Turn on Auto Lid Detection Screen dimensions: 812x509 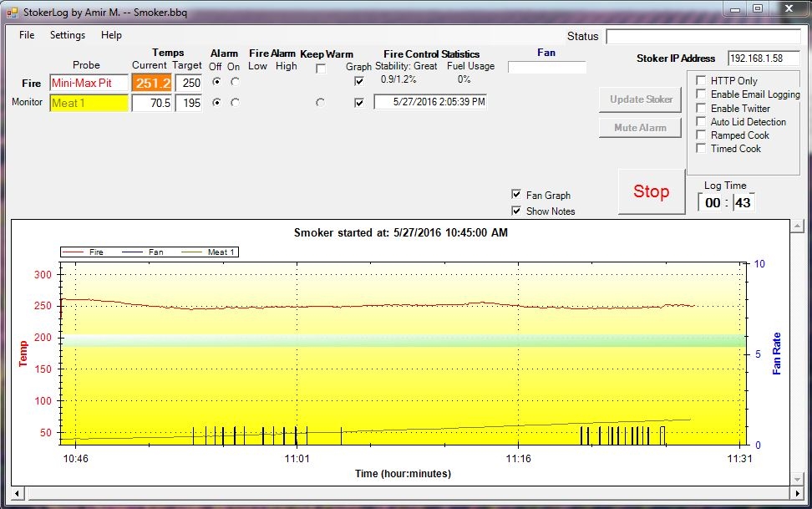pos(702,121)
